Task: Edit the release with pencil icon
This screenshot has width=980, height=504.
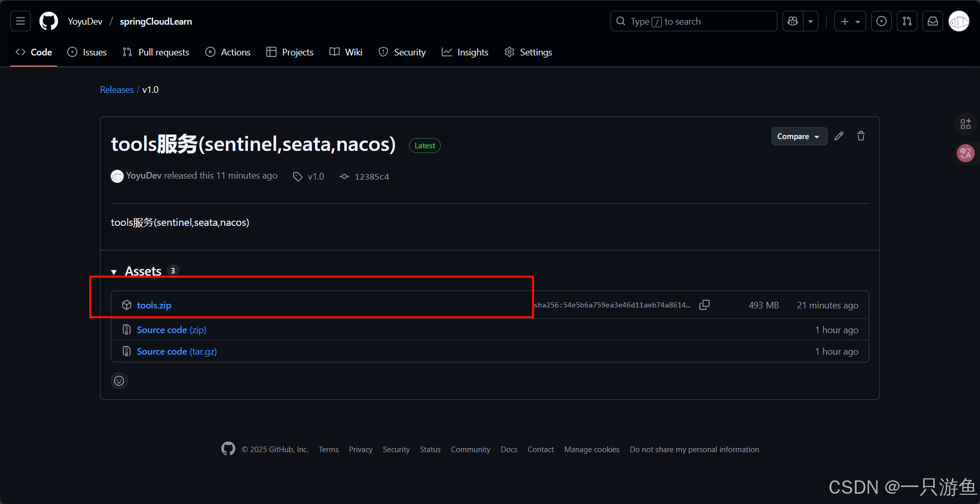Action: pyautogui.click(x=839, y=136)
